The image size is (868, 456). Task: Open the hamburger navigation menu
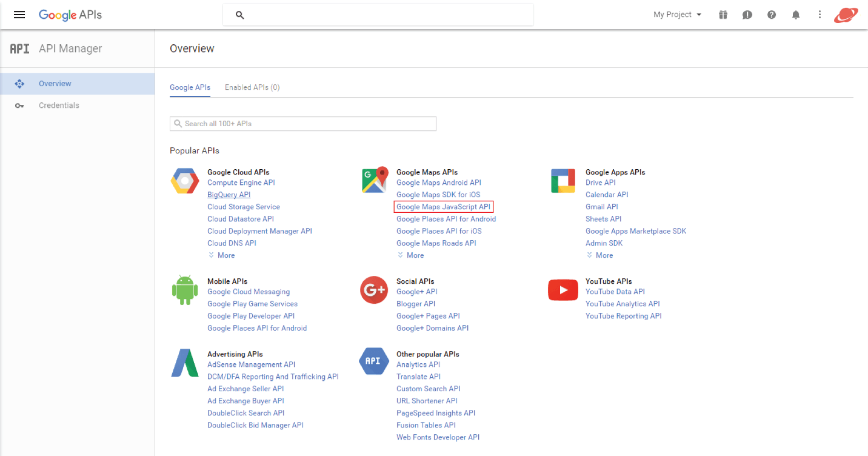[19, 15]
